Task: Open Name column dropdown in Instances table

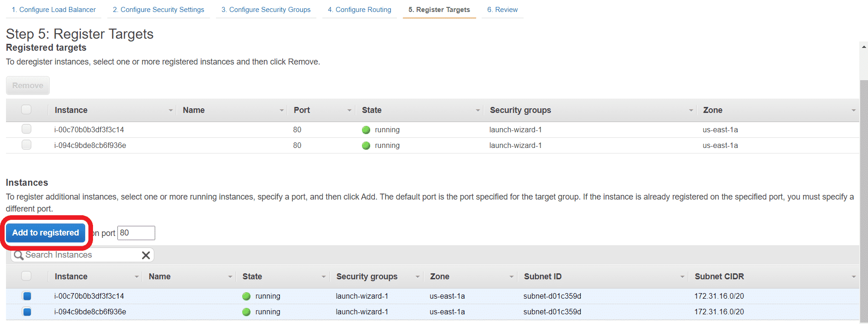Action: point(230,277)
